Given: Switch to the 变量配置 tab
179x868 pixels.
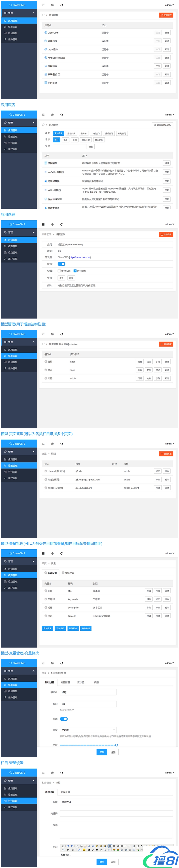Looking at the screenshot, I should coord(65,682).
